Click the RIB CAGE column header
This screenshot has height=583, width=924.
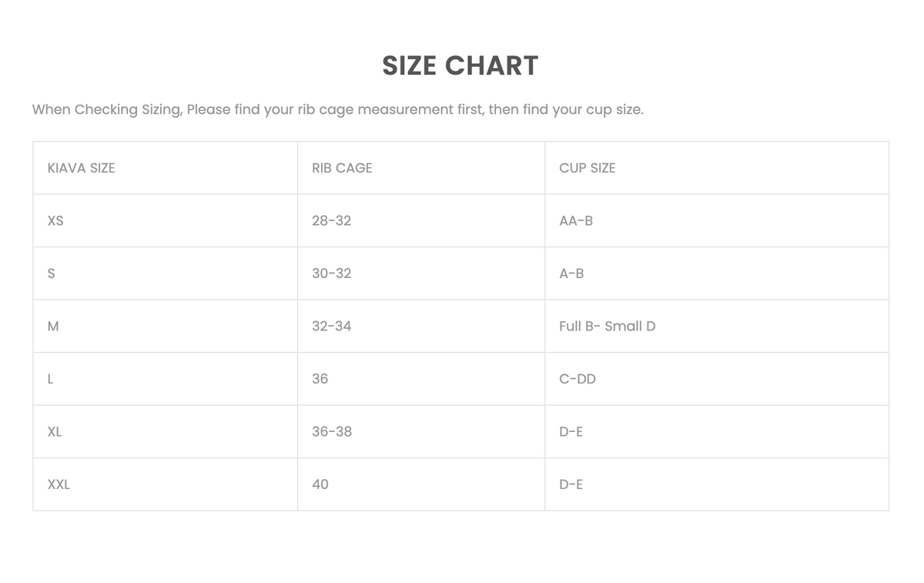click(x=342, y=168)
